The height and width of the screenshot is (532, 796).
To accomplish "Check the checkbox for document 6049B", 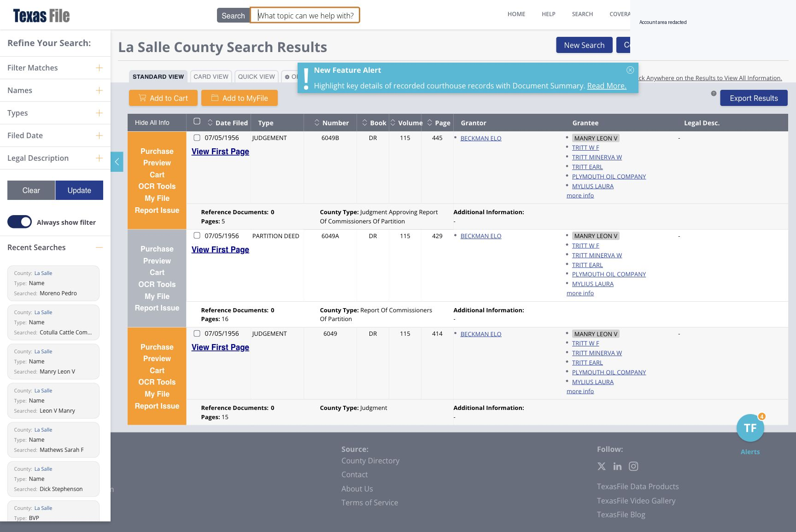I will pyautogui.click(x=197, y=138).
